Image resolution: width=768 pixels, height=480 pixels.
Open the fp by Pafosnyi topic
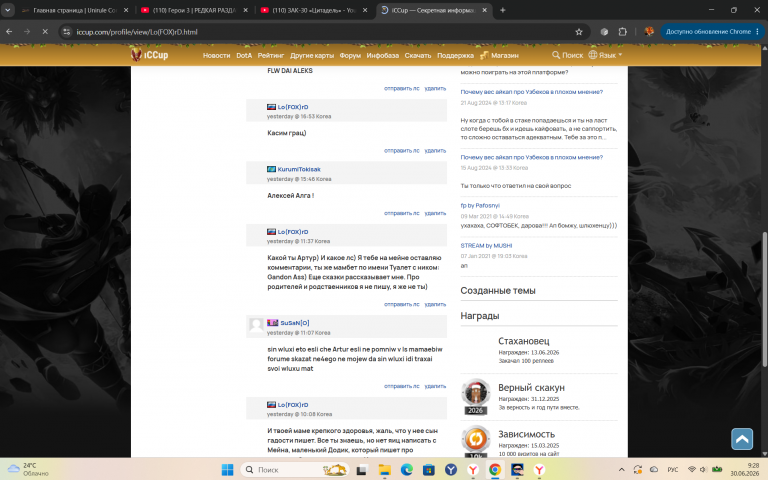pyautogui.click(x=480, y=206)
